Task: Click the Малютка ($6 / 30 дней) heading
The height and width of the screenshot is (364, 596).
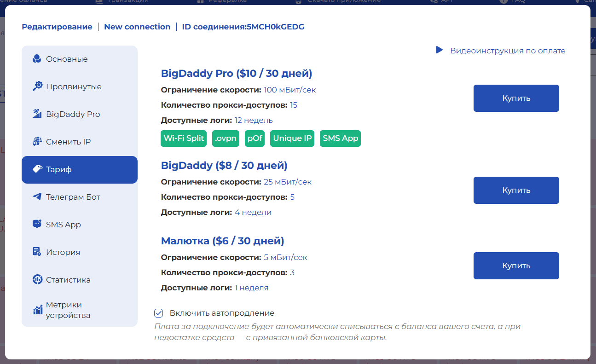Action: coord(223,241)
